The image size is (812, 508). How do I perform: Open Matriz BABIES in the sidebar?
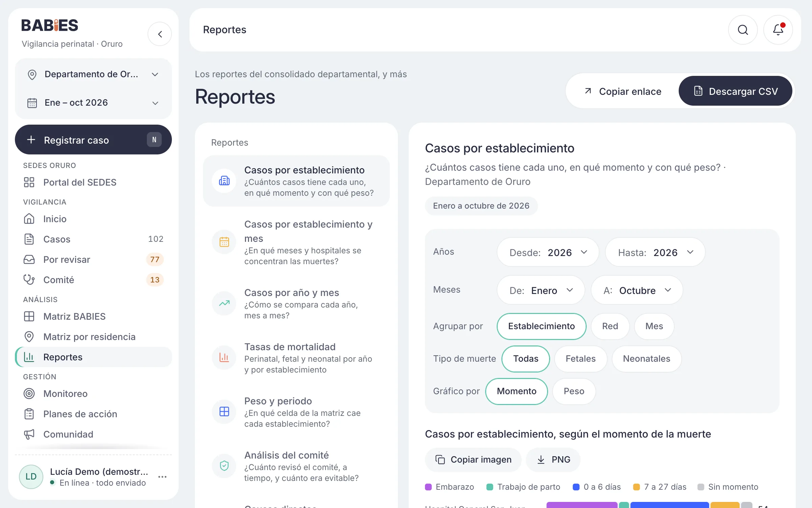tap(93, 316)
